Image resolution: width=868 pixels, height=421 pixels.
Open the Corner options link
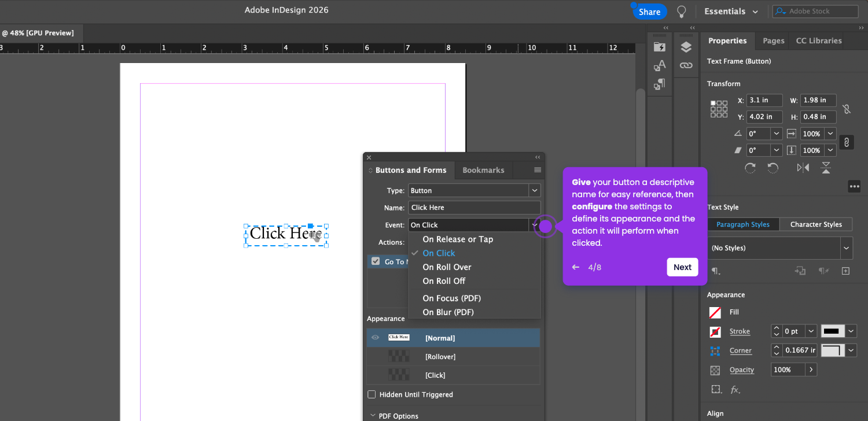[x=741, y=350]
